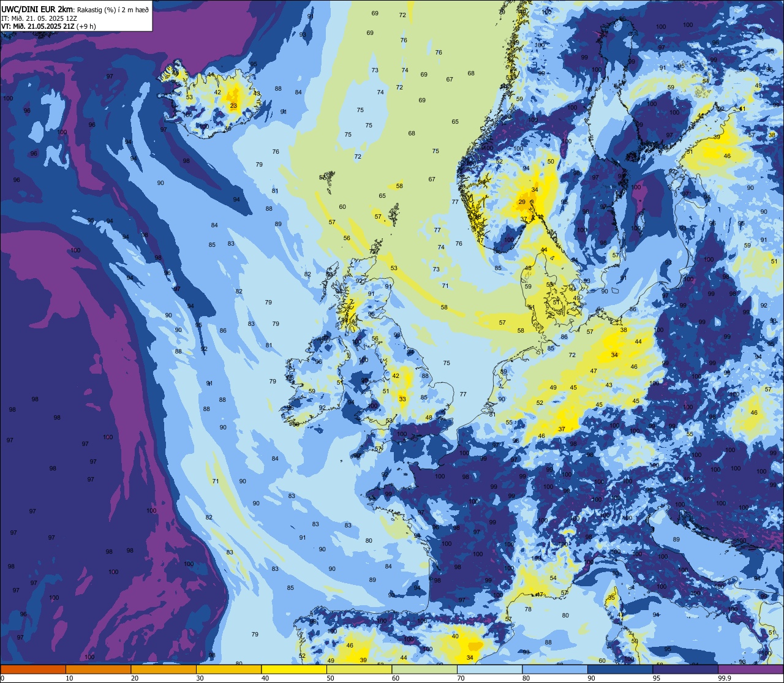Click the title "UWC/DINI EUR 2km"
784x683 pixels.
click(37, 9)
